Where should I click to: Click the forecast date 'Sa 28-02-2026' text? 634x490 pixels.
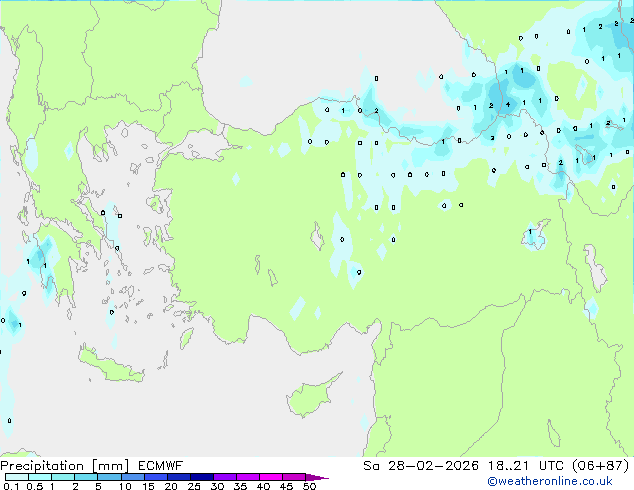pyautogui.click(x=421, y=466)
